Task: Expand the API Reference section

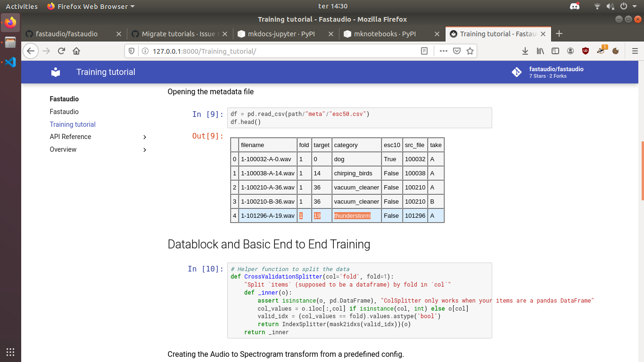Action: pyautogui.click(x=145, y=137)
